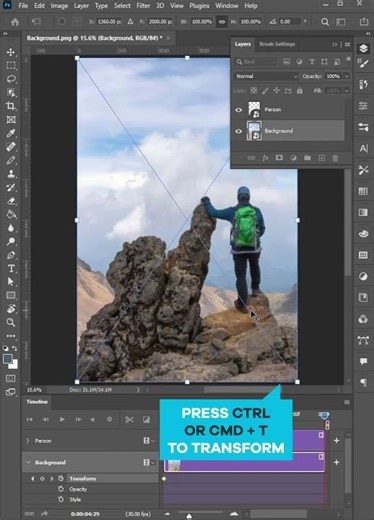The width and height of the screenshot is (374, 520).
Task: Select the Rectangular Marquee tool
Action: tap(11, 66)
